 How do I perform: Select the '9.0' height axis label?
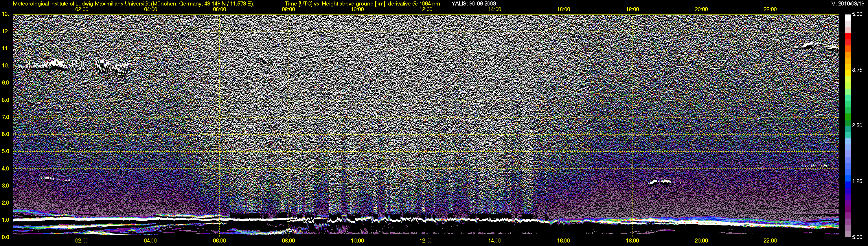(x=5, y=83)
